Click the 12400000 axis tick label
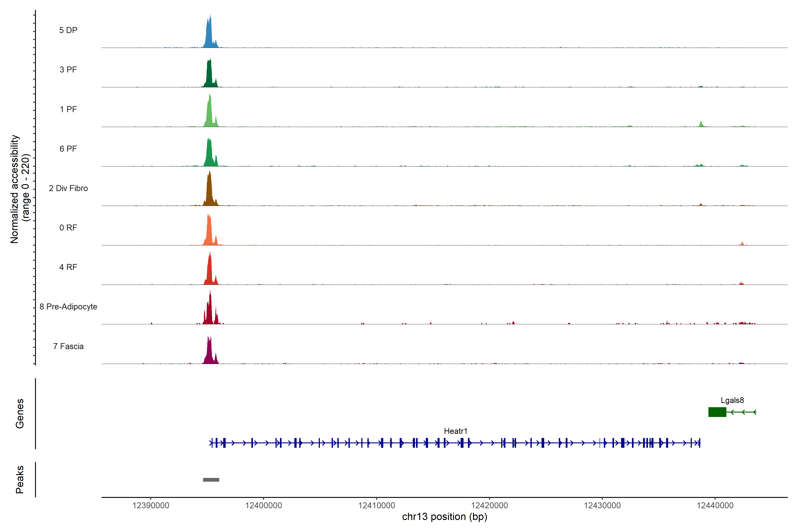The image size is (798, 532). click(x=264, y=506)
